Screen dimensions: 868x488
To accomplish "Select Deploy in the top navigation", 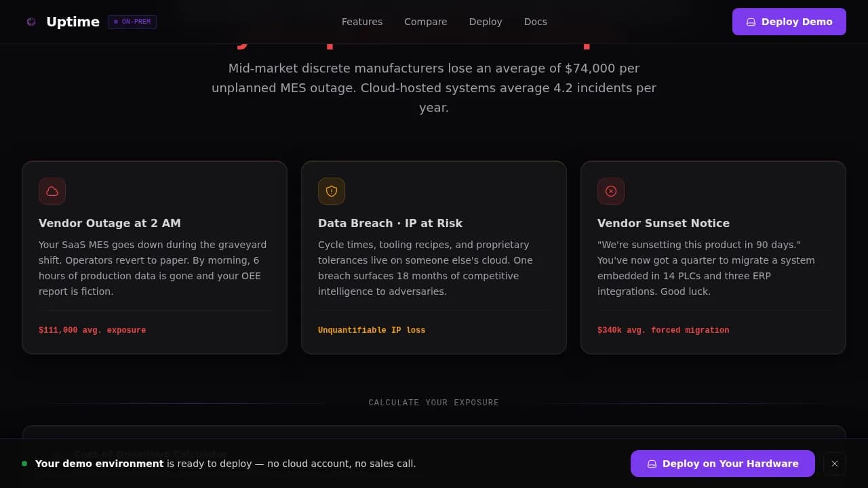I will coord(486,22).
